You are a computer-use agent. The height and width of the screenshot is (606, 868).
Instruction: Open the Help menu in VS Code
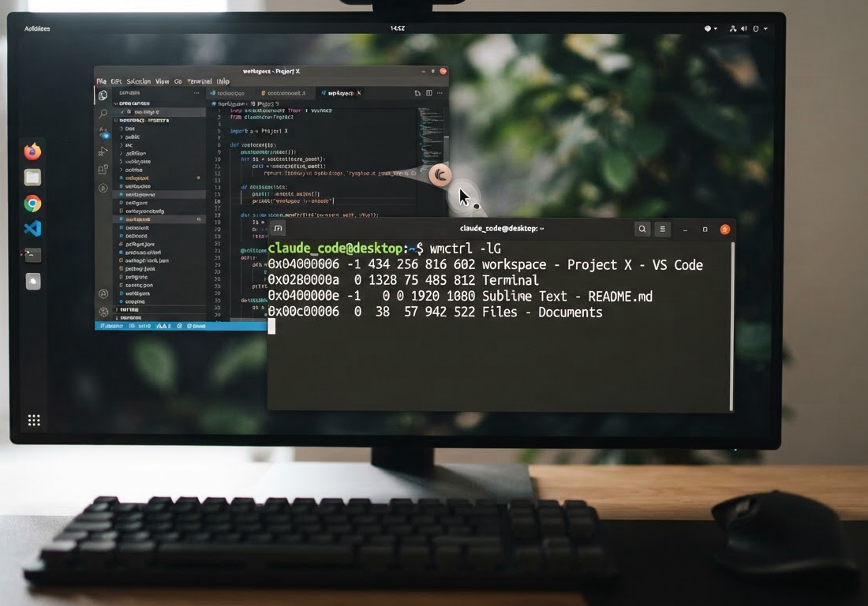(x=223, y=81)
